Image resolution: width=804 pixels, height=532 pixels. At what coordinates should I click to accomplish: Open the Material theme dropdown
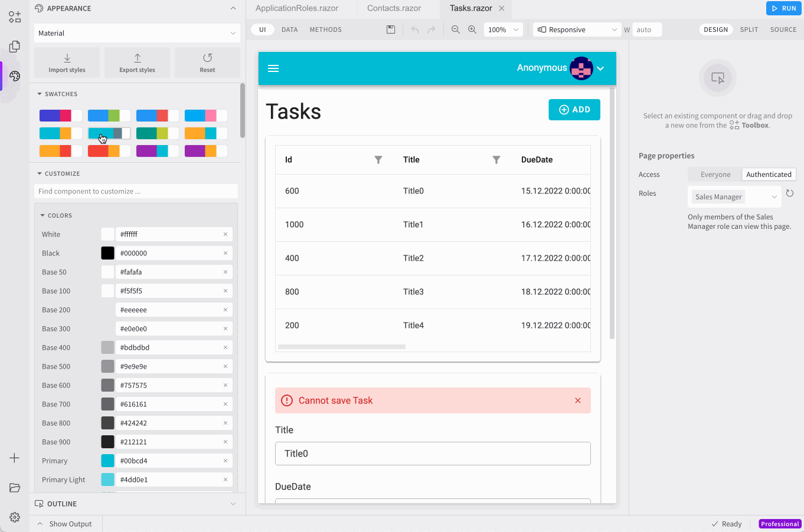pos(137,33)
